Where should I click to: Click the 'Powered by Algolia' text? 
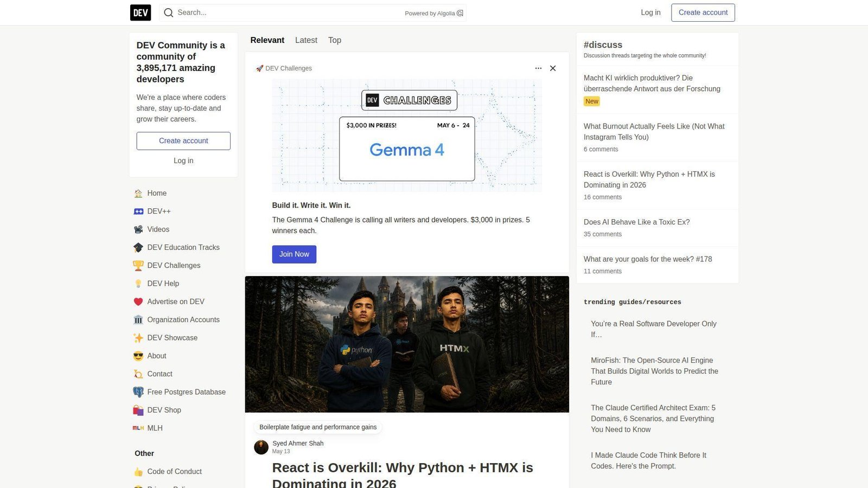[x=430, y=14]
